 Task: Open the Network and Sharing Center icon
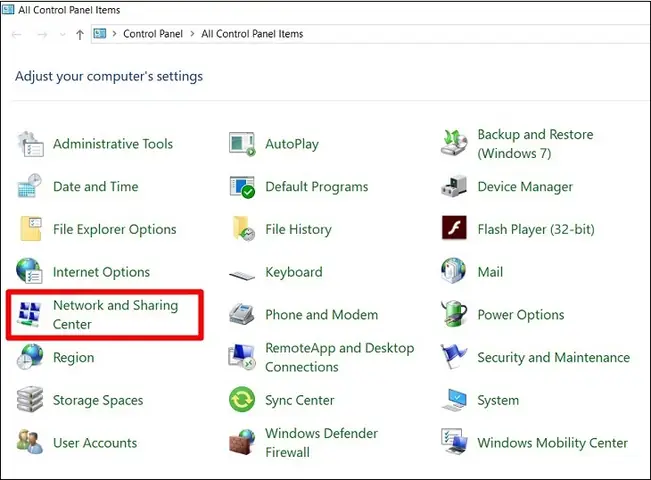[x=29, y=314]
